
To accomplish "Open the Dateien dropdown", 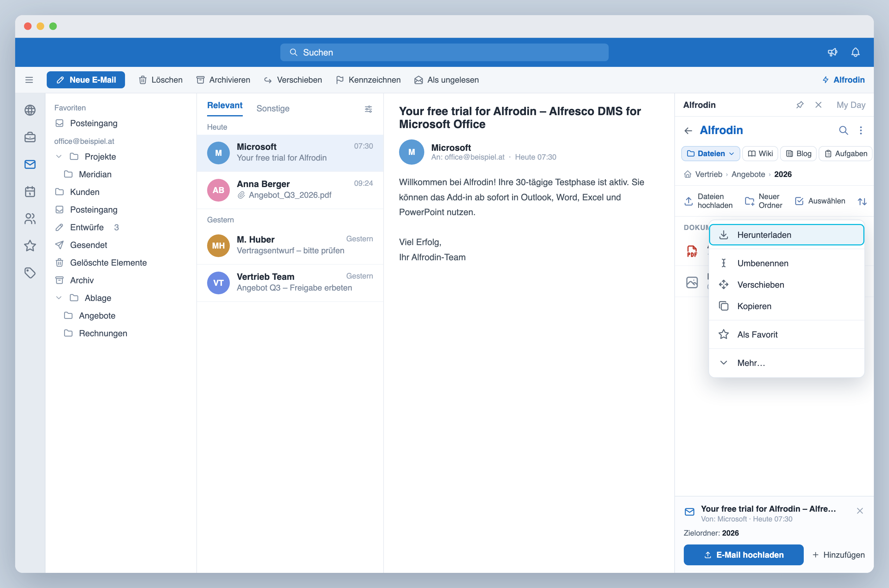I will pos(710,154).
